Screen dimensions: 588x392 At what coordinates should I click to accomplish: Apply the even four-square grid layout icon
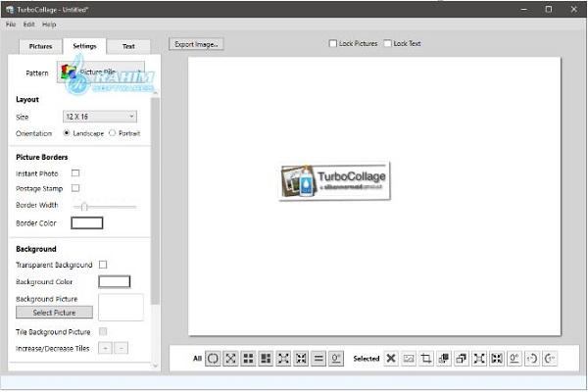click(x=248, y=359)
